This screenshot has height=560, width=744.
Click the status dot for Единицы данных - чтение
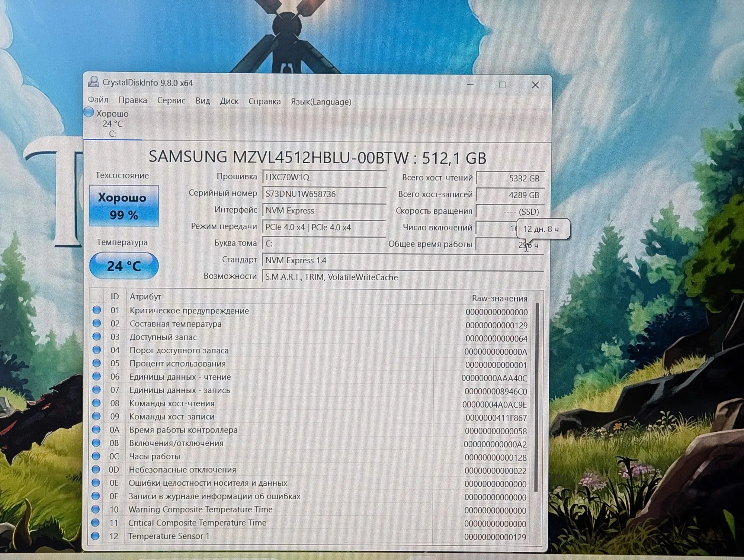pos(96,376)
